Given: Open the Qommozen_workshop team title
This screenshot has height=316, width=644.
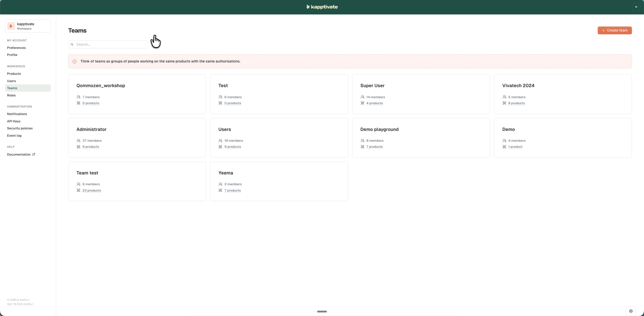Looking at the screenshot, I should click(101, 86).
